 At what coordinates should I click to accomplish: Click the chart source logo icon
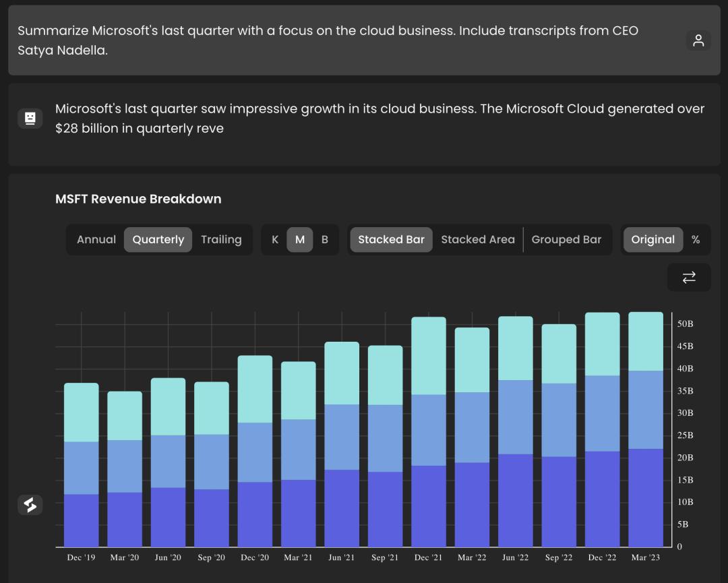coord(30,505)
